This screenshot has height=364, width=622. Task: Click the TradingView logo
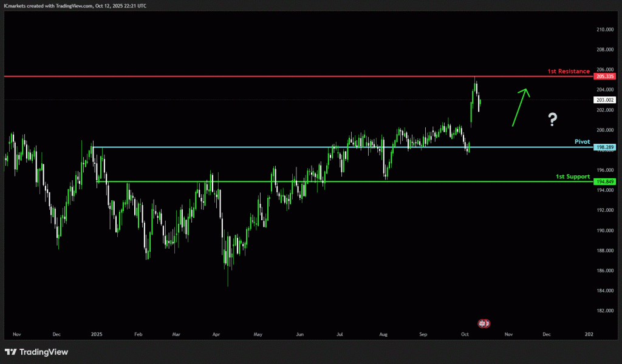coord(36,352)
